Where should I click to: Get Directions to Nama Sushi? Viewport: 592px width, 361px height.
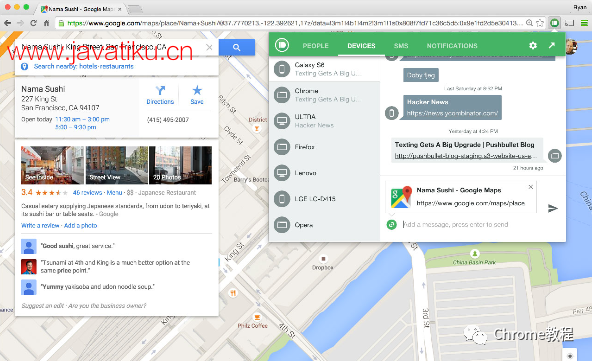160,95
